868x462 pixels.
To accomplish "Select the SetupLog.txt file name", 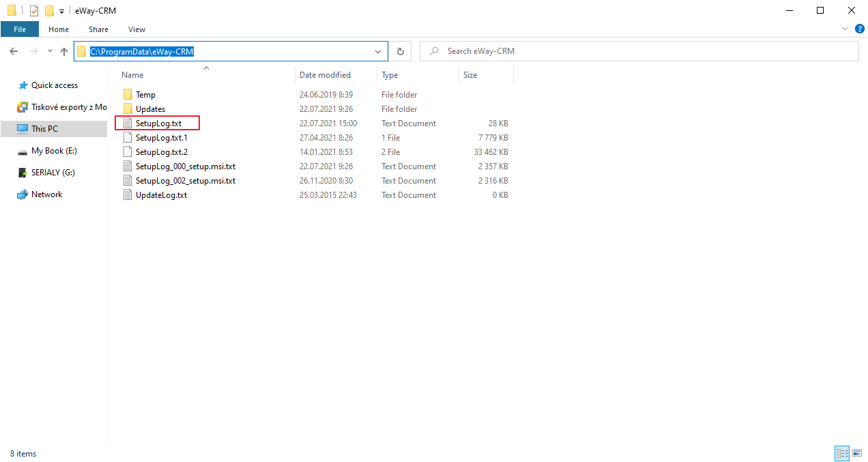I will [x=158, y=124].
